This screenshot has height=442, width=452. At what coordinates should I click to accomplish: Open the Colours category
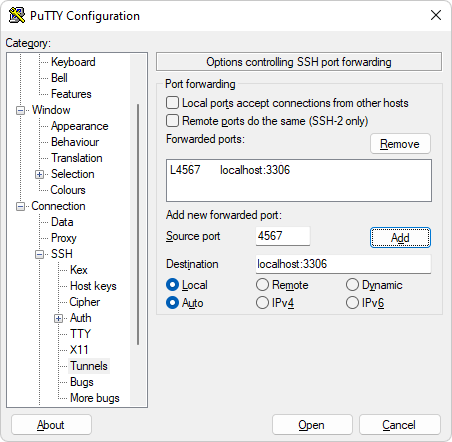tap(68, 190)
